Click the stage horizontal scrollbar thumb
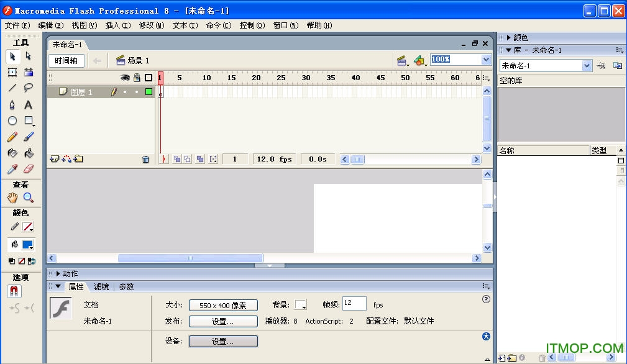This screenshot has height=364, width=627. click(x=190, y=258)
